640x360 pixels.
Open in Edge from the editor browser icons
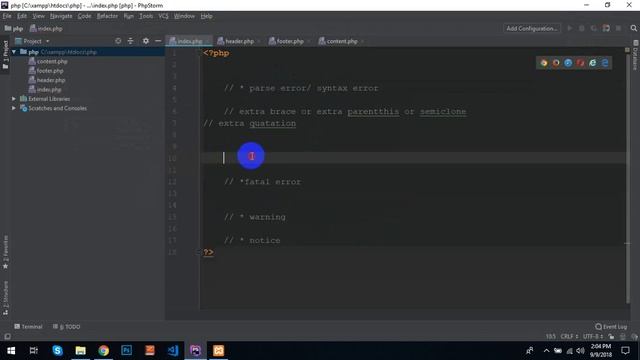click(605, 63)
